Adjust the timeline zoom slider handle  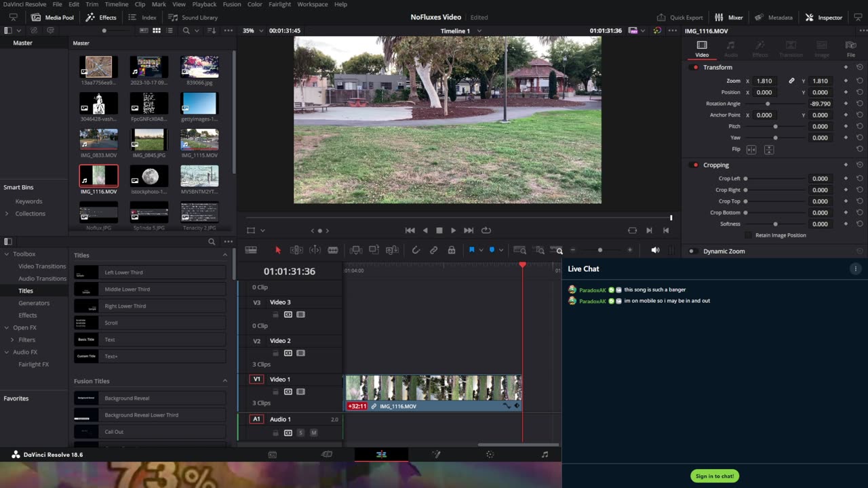(x=599, y=250)
